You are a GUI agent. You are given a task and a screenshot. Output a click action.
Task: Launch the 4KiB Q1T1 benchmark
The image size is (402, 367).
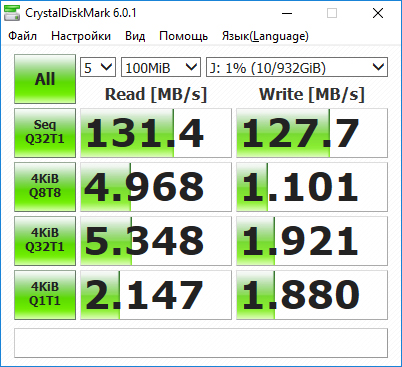(45, 295)
